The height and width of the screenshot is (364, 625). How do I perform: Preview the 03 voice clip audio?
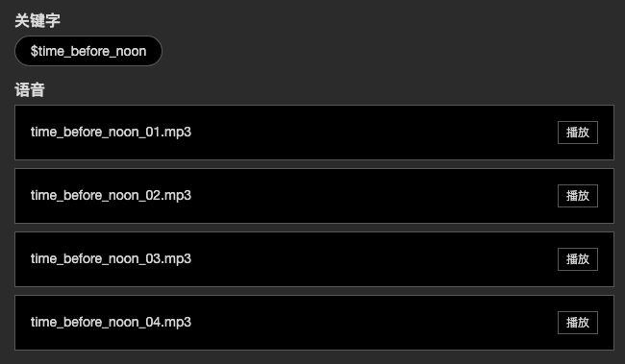578,259
